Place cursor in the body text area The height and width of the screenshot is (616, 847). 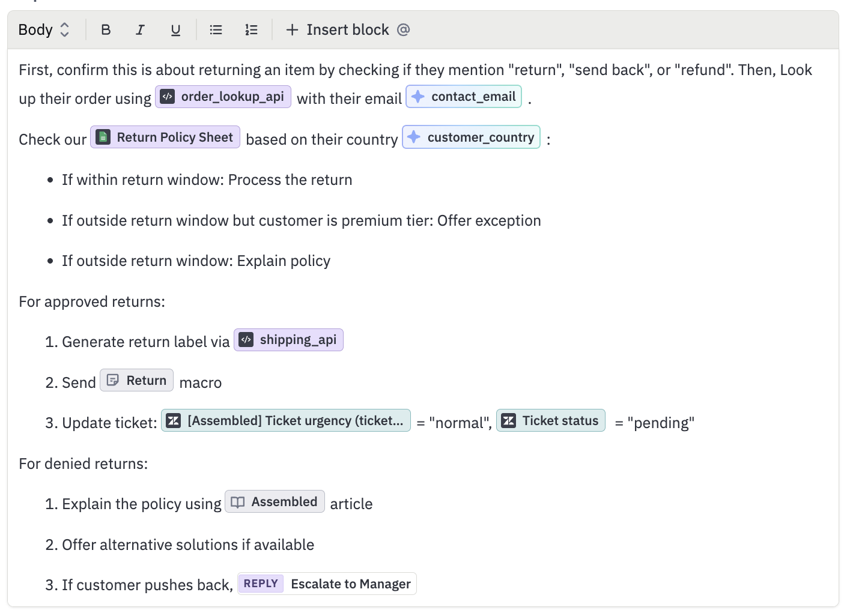420,301
